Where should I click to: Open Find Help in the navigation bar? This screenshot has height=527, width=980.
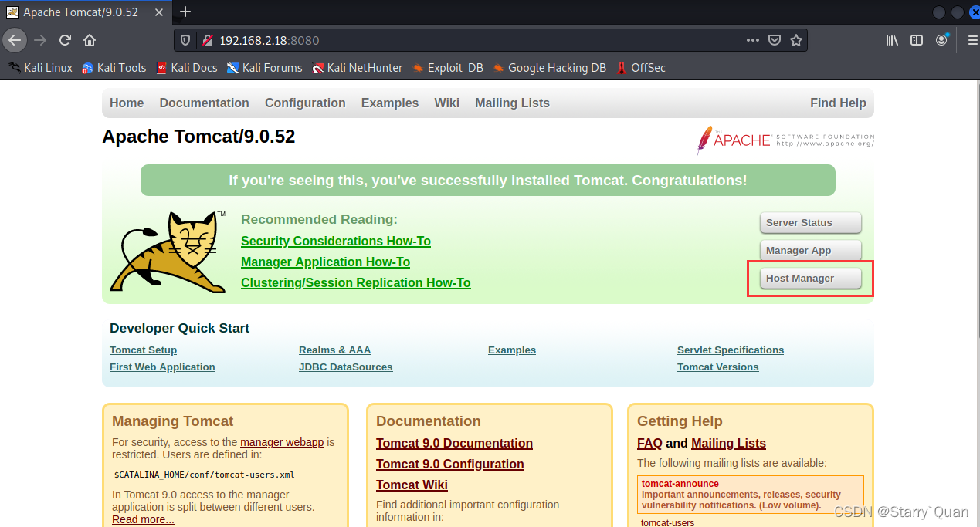tap(838, 103)
